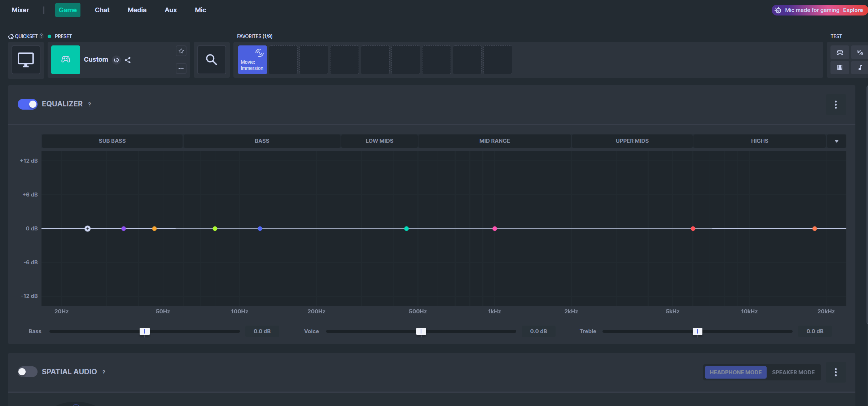868x406 pixels.
Task: Click the promo banner mic icon
Action: point(778,10)
